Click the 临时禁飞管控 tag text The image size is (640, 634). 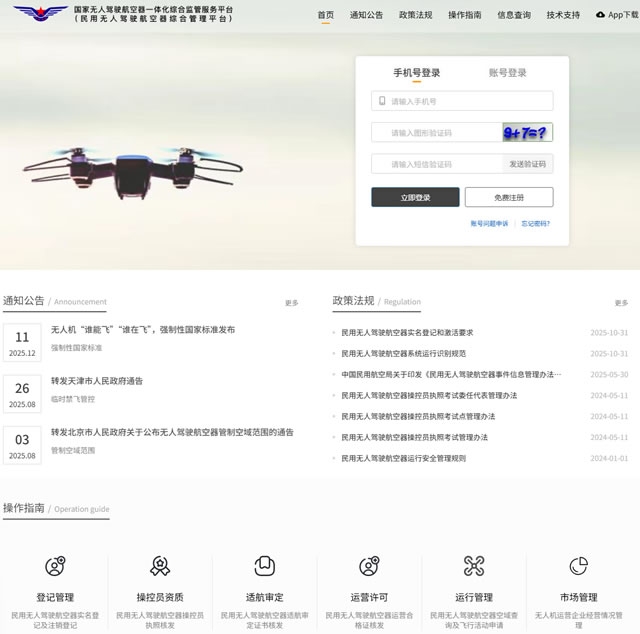73,399
